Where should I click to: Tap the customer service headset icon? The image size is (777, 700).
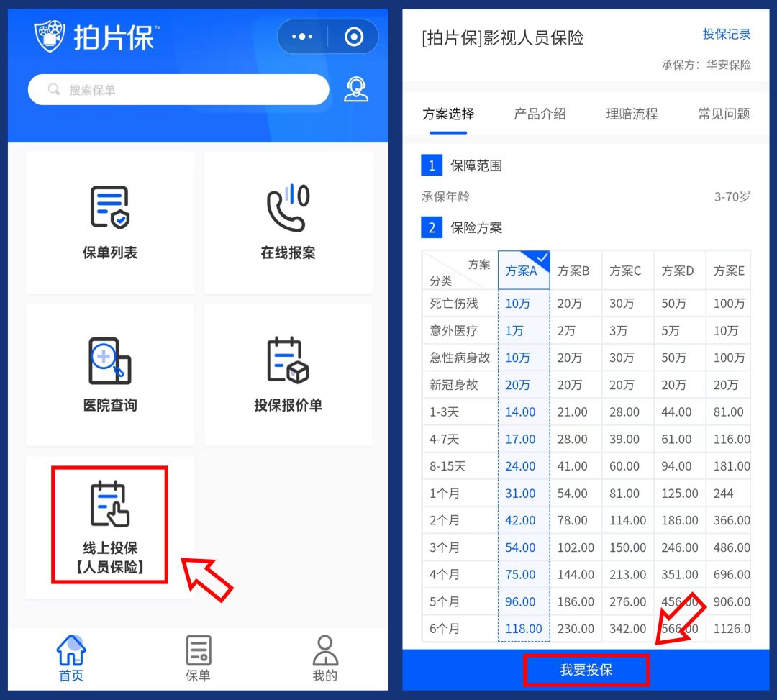point(356,90)
